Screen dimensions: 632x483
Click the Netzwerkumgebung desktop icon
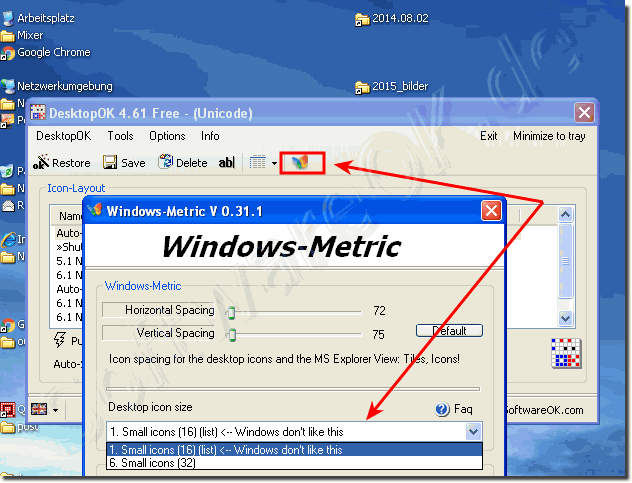8,86
